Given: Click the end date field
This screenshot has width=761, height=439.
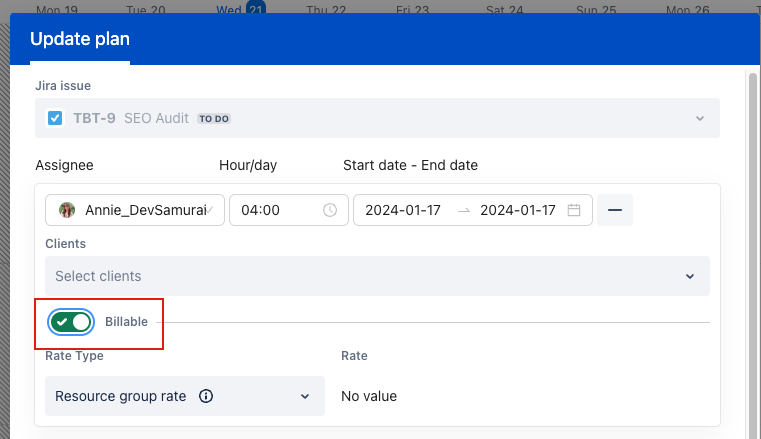Looking at the screenshot, I should click(517, 210).
